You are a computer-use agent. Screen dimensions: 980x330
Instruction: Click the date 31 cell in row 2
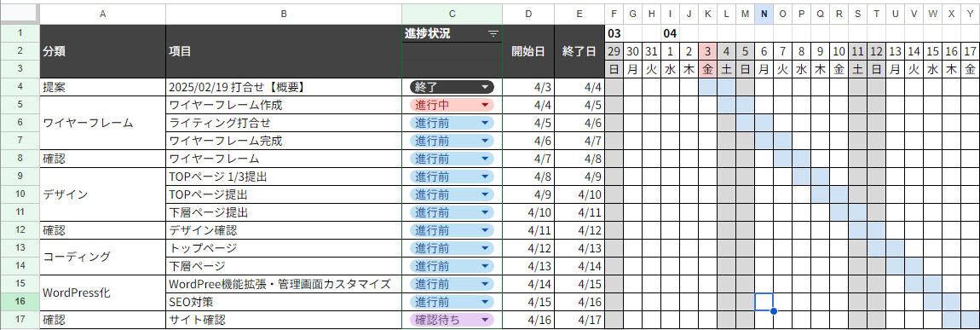[x=651, y=51]
